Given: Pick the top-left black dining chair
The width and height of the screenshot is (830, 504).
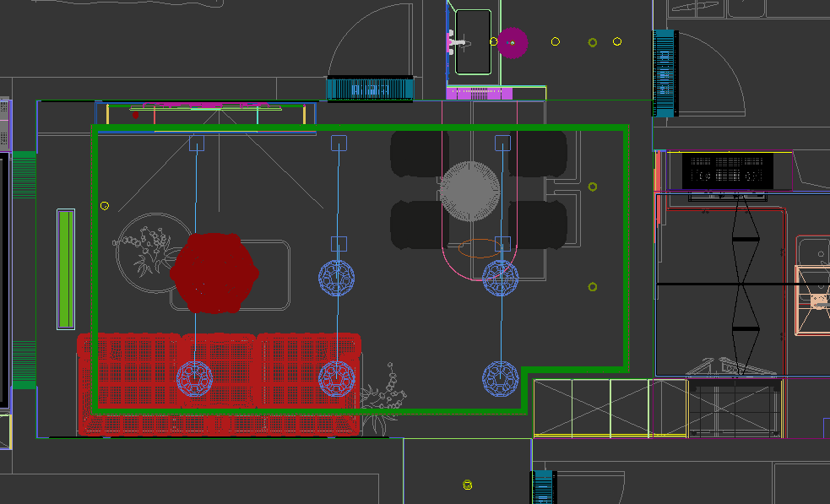Looking at the screenshot, I should click(x=417, y=153).
